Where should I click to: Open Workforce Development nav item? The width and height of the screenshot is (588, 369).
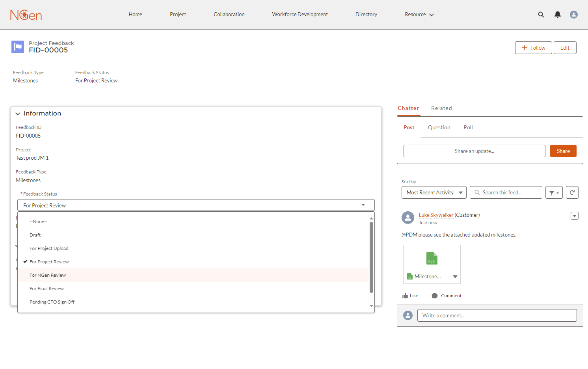[300, 15]
